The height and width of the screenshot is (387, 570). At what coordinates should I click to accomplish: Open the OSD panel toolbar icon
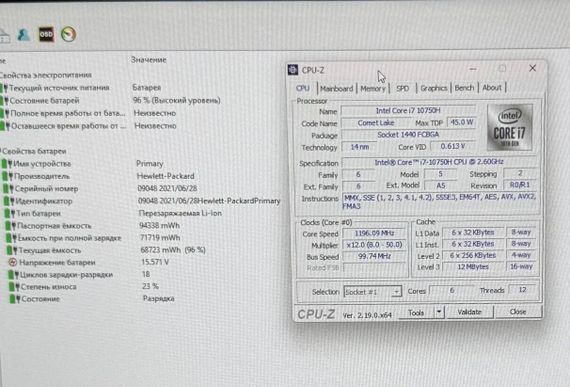point(46,35)
